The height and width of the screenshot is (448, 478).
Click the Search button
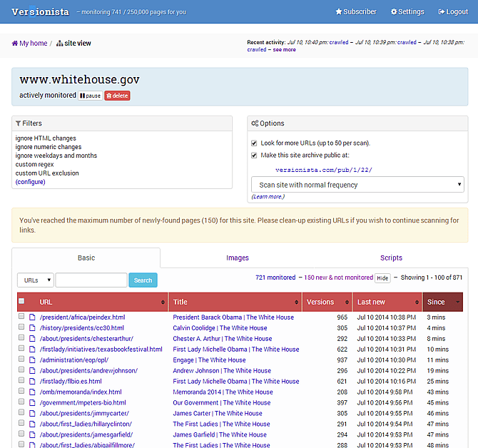[x=143, y=280]
